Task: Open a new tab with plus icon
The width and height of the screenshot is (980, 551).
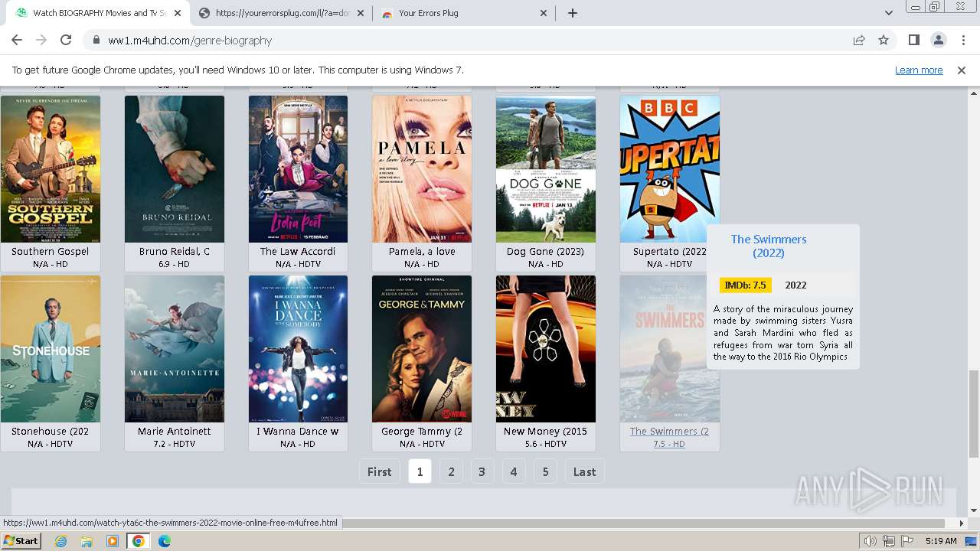Action: pos(573,13)
